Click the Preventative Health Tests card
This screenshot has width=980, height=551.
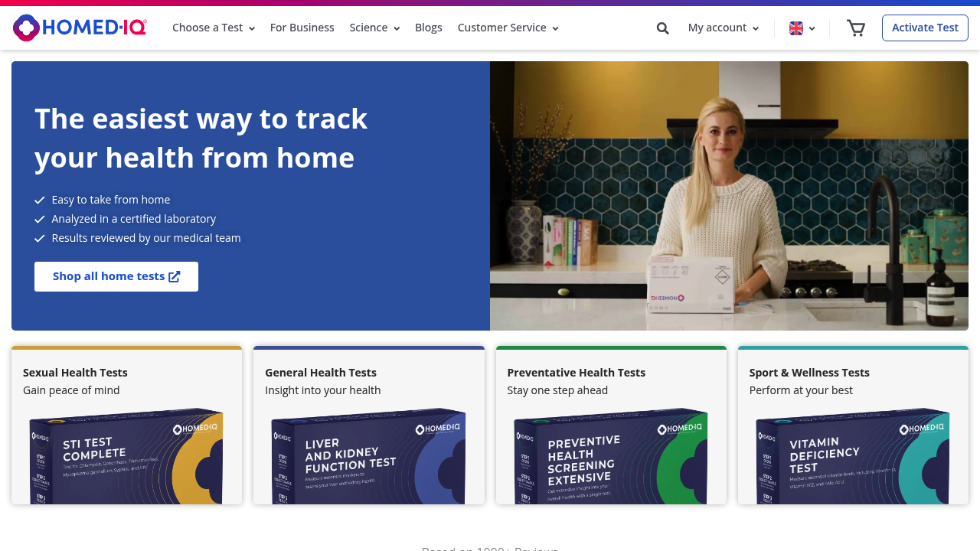[611, 425]
